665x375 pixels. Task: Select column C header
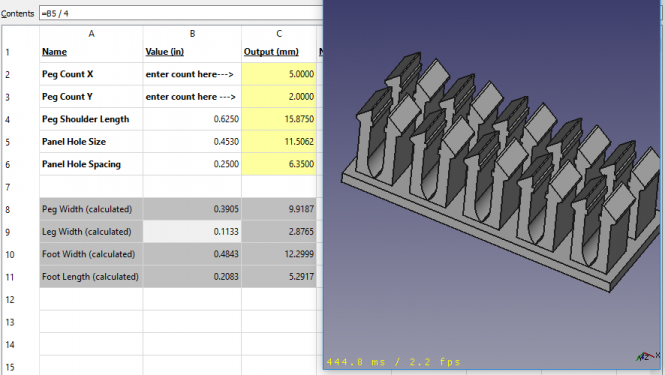pos(279,34)
